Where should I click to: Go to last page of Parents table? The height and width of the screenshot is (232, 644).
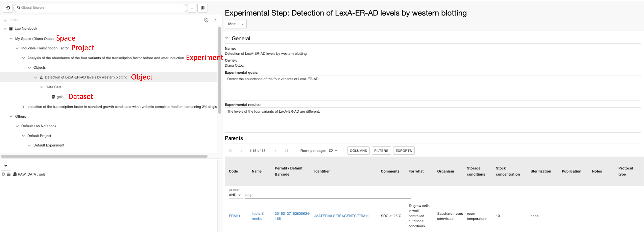[286, 151]
